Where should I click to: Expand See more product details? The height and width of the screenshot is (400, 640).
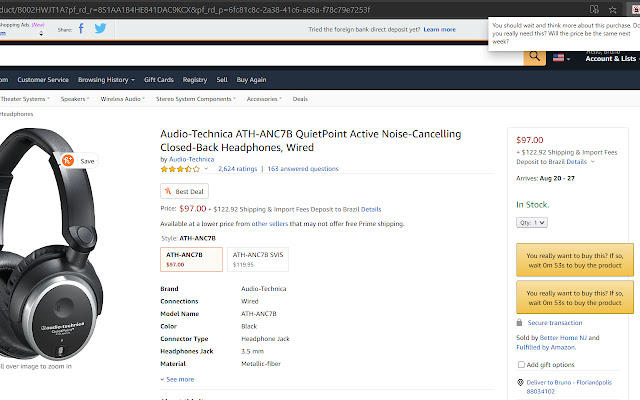click(x=178, y=379)
